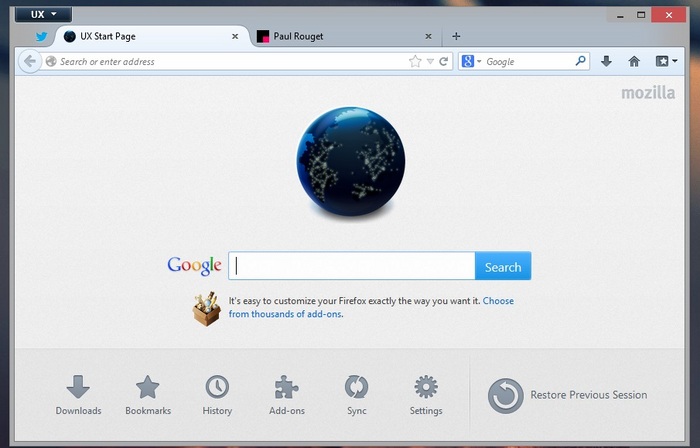Open the UX application menu button
700x448 pixels.
pyautogui.click(x=43, y=14)
